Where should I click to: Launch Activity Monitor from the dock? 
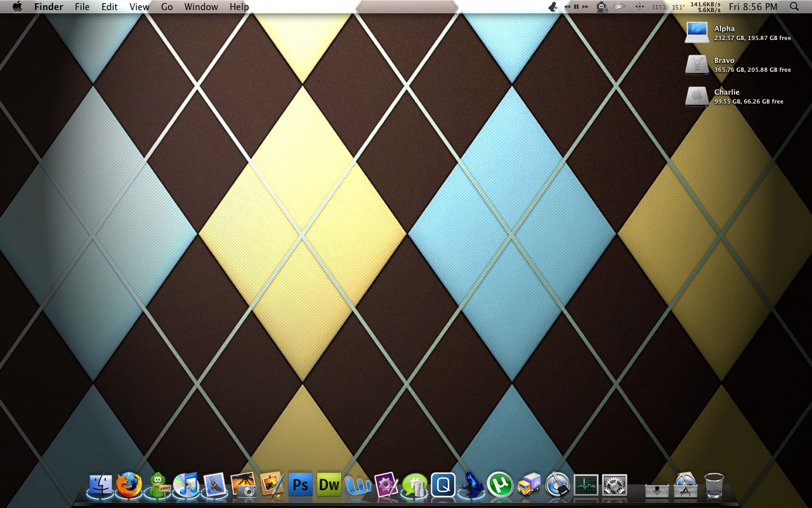tap(586, 485)
